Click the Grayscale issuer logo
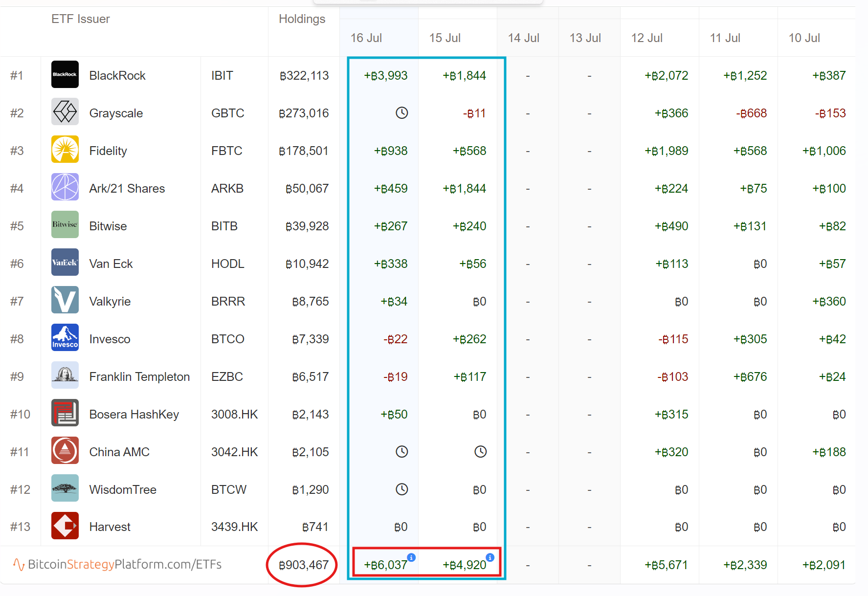The image size is (868, 596). pyautogui.click(x=65, y=112)
